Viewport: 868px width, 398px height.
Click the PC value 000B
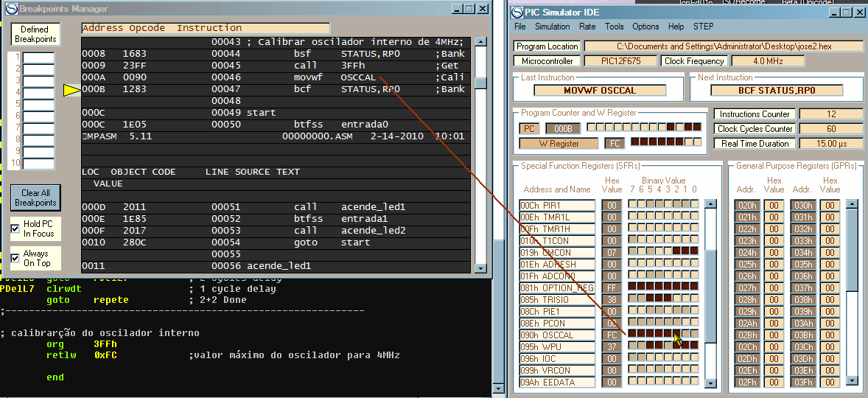[x=563, y=128]
